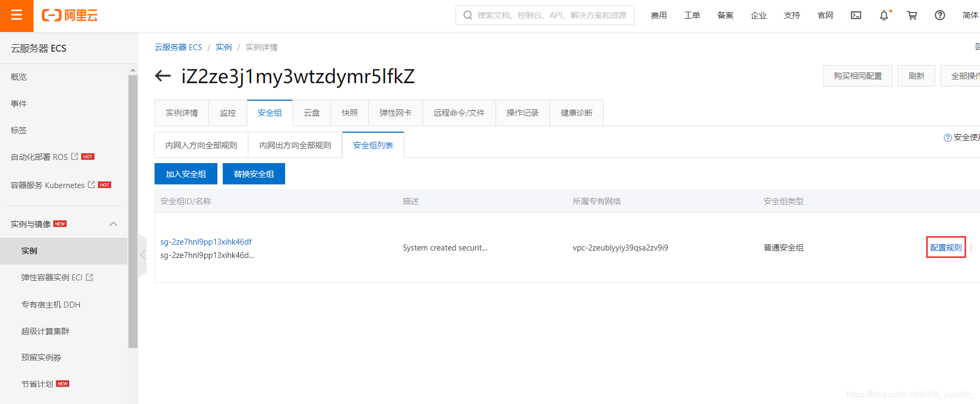Open the notifications bell
This screenshot has width=980, height=404.
pyautogui.click(x=884, y=15)
